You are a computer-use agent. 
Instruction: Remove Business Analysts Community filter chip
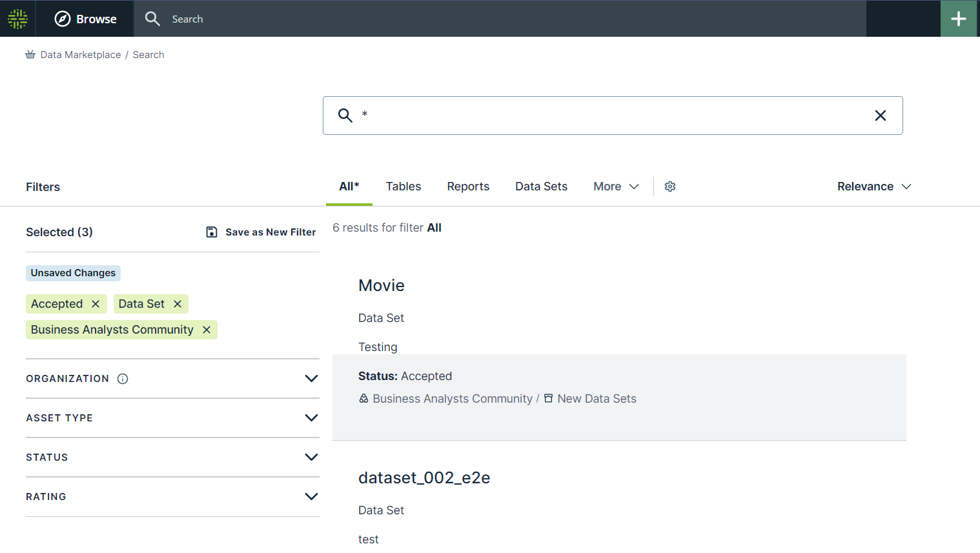(x=207, y=330)
